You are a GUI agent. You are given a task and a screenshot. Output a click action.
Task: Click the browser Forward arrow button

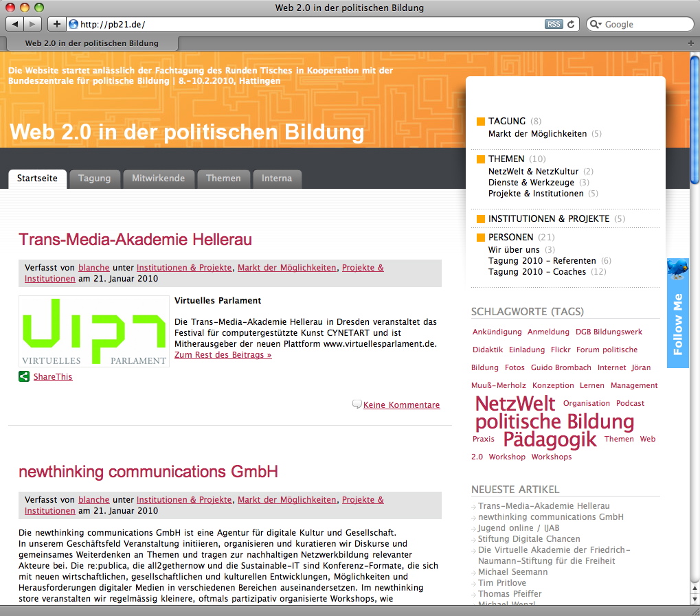32,24
